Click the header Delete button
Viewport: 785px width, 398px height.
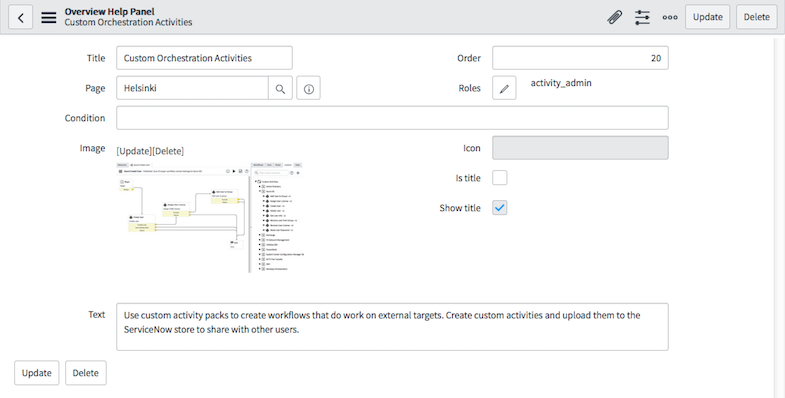(x=756, y=17)
